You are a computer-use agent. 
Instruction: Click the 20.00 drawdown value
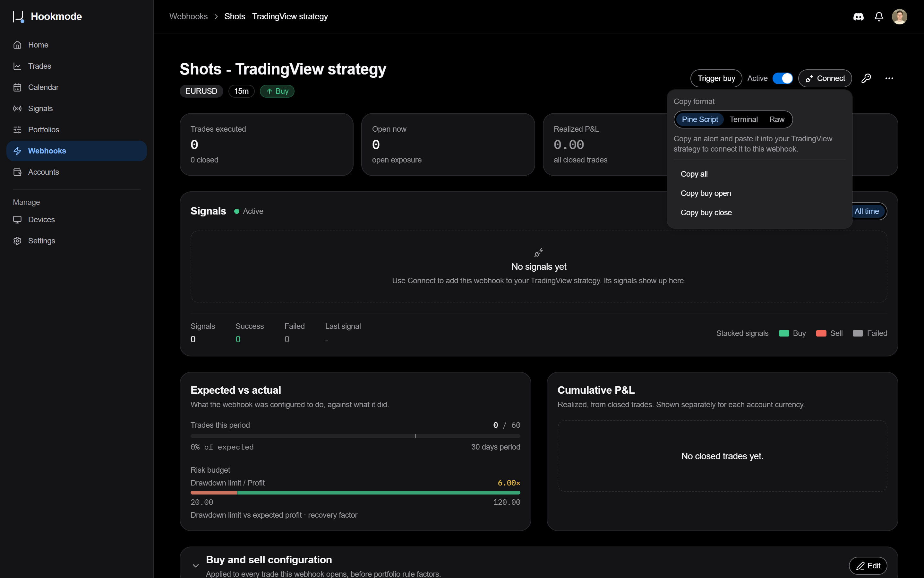(201, 502)
